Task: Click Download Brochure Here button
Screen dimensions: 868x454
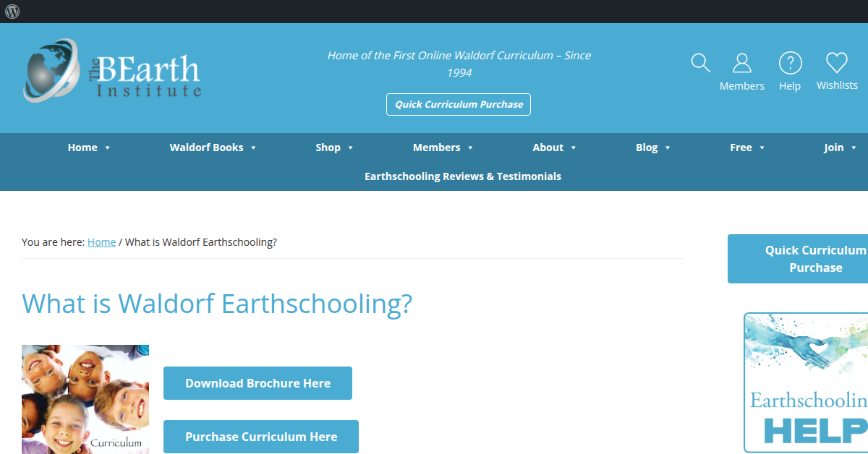Action: [x=258, y=383]
